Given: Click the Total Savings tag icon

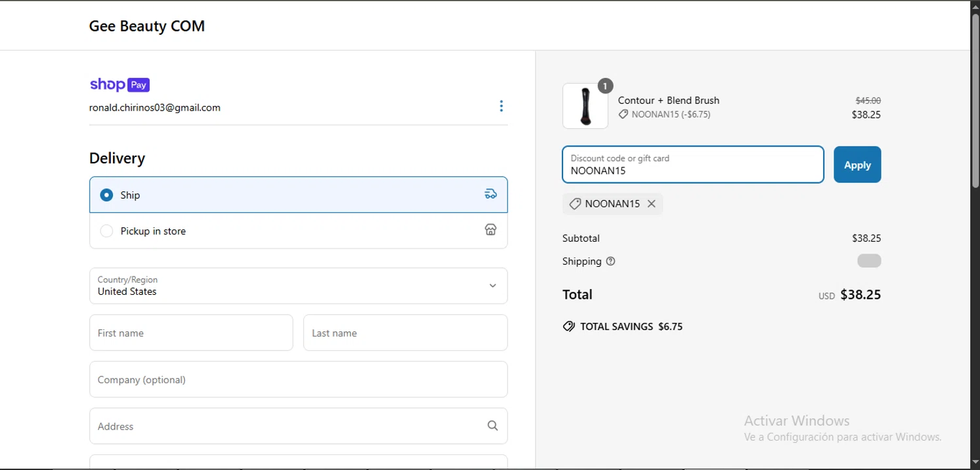Looking at the screenshot, I should pos(568,326).
